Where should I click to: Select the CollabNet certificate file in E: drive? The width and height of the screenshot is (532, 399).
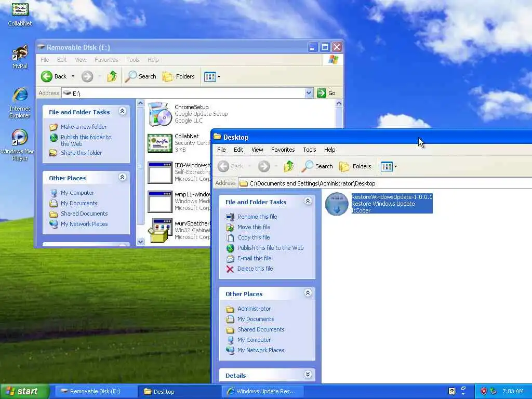160,143
